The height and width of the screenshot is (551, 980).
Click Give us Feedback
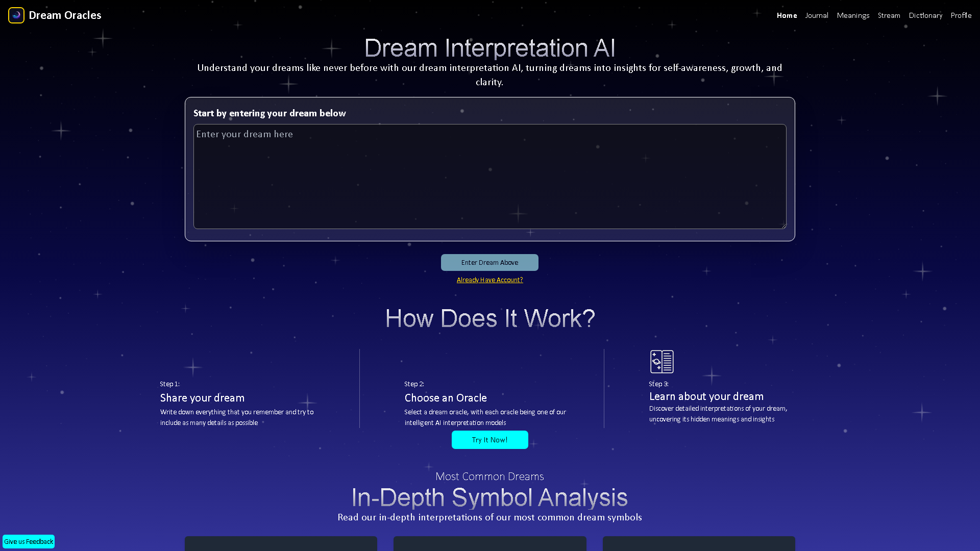click(29, 541)
